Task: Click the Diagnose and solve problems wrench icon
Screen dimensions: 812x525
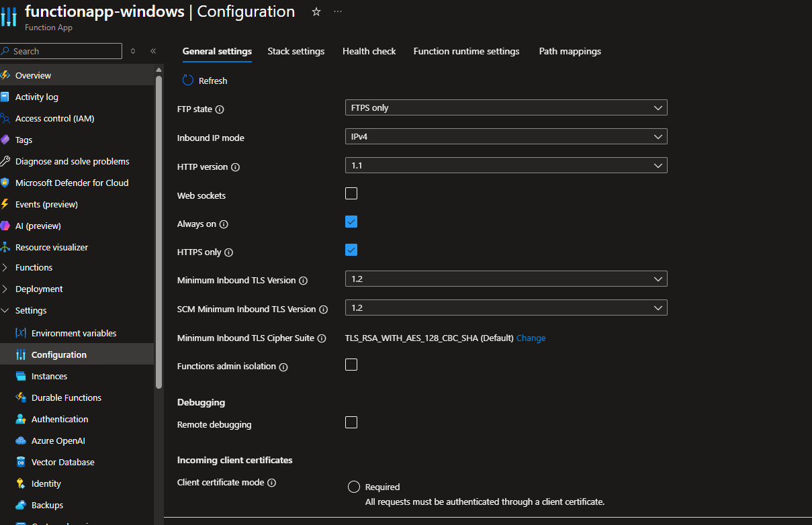Action: click(5, 161)
